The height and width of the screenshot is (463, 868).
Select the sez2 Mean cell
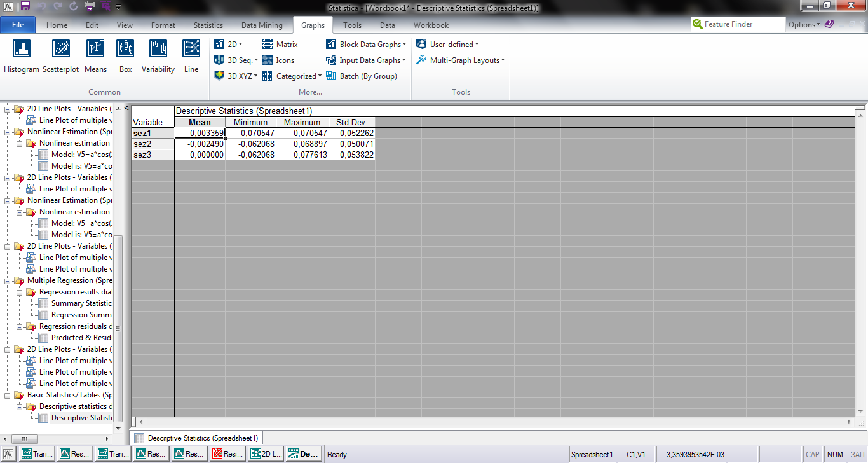(200, 144)
